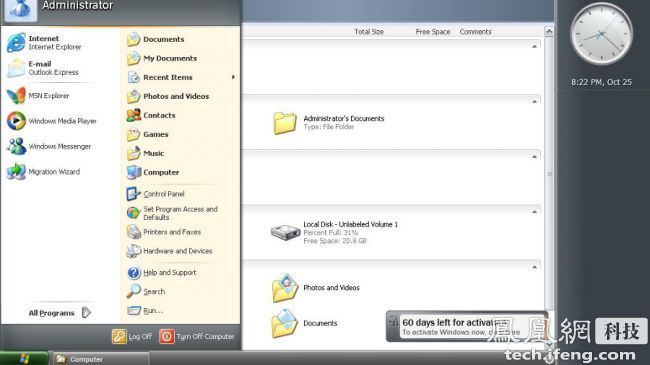Sort by the Free Space column header
Screen dimensions: 650x365
[433, 32]
